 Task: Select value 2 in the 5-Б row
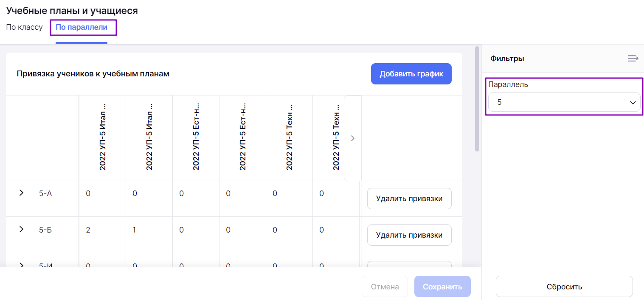click(88, 230)
